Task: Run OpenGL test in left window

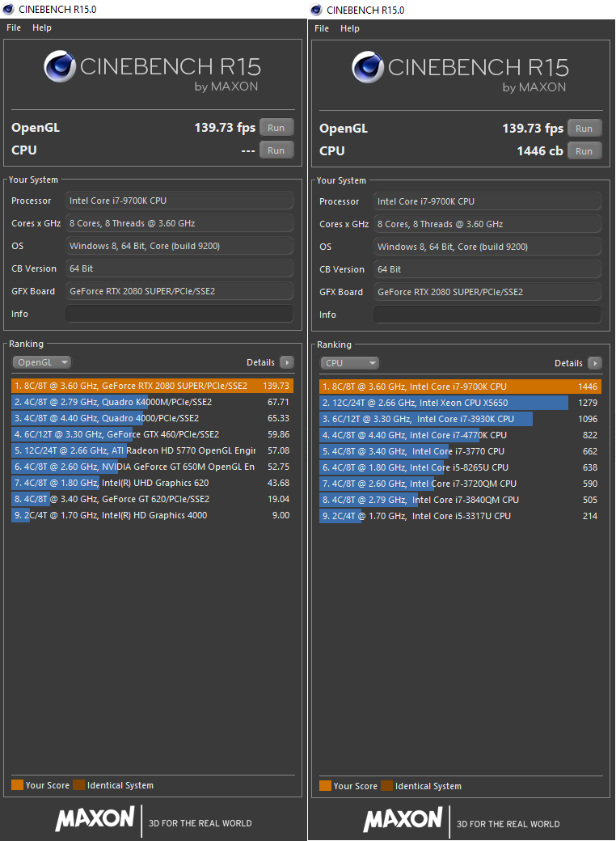Action: (x=276, y=128)
